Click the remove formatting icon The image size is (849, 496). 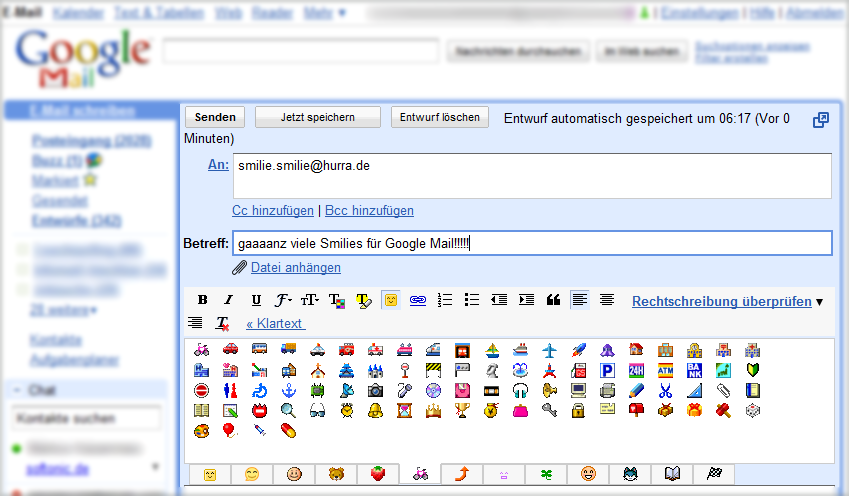click(x=223, y=323)
